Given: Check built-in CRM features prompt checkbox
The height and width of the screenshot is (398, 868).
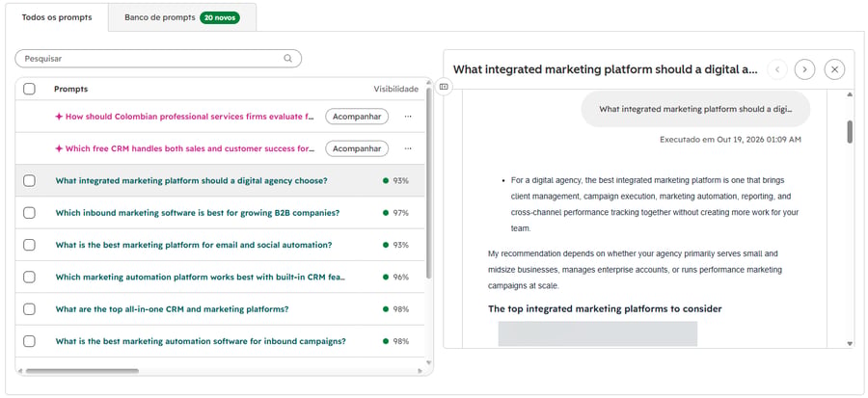Looking at the screenshot, I should (x=29, y=277).
